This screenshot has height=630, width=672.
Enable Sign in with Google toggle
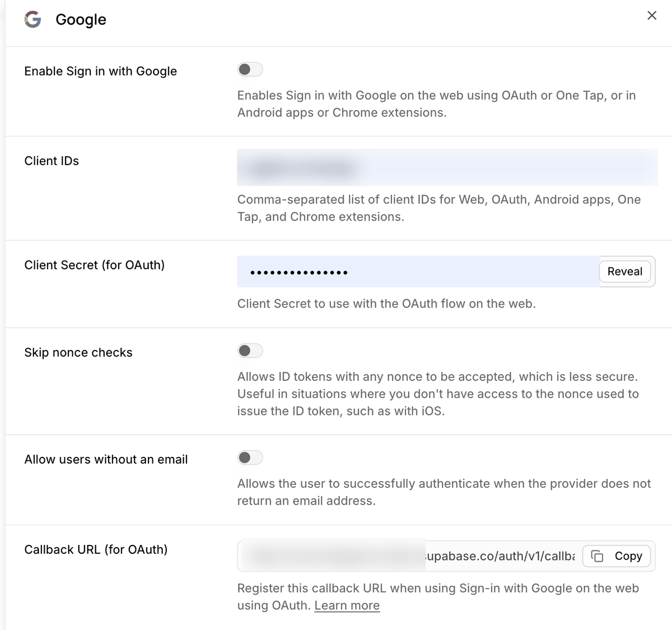coord(250,69)
